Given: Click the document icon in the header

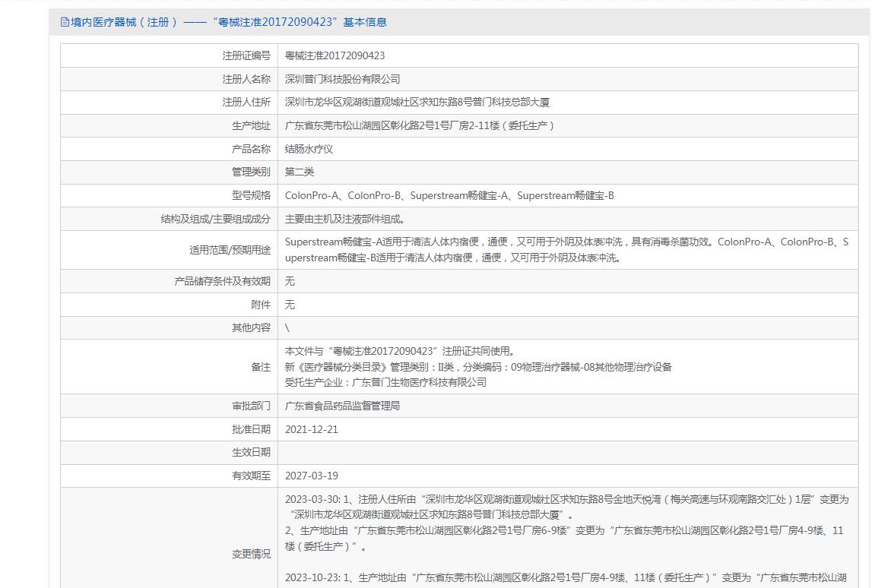Looking at the screenshot, I should click(65, 23).
